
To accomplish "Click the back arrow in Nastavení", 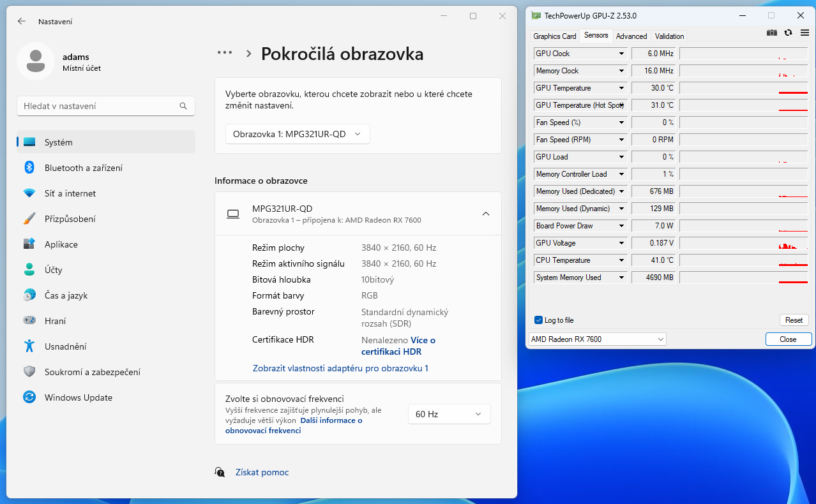I will 22,21.
